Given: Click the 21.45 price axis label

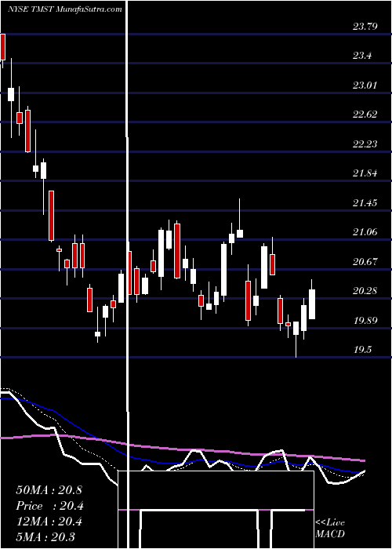Looking at the screenshot, I should pyautogui.click(x=365, y=202).
